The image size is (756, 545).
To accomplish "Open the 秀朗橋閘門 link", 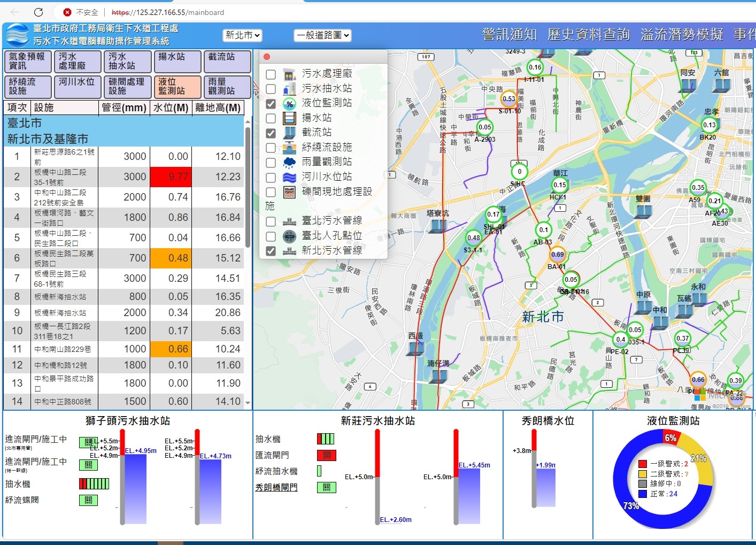I will (x=276, y=487).
